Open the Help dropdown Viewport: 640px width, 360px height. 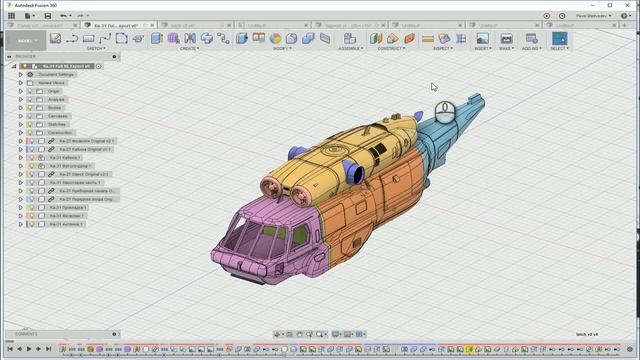[x=625, y=16]
